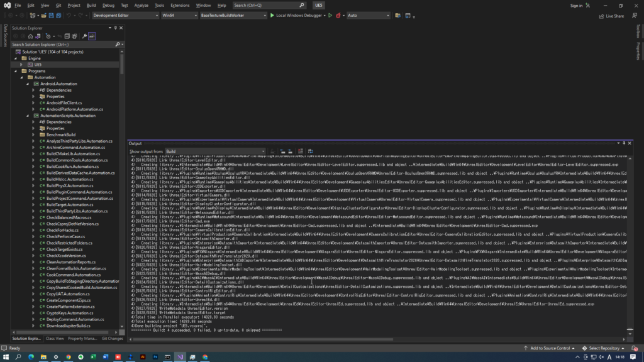The image size is (644, 362).
Task: Switch to the Class View tab
Action: tap(55, 339)
